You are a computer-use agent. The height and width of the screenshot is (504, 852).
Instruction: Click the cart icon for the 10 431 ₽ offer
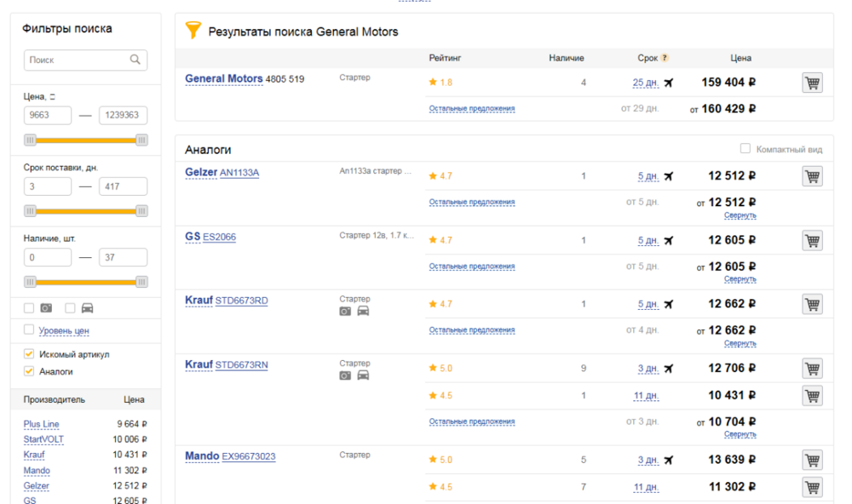click(x=812, y=396)
